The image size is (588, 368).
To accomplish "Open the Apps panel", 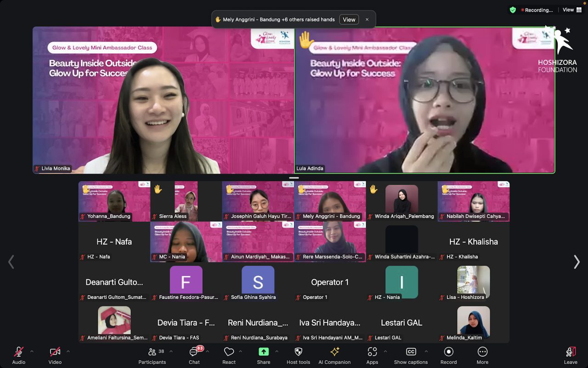I will (372, 356).
